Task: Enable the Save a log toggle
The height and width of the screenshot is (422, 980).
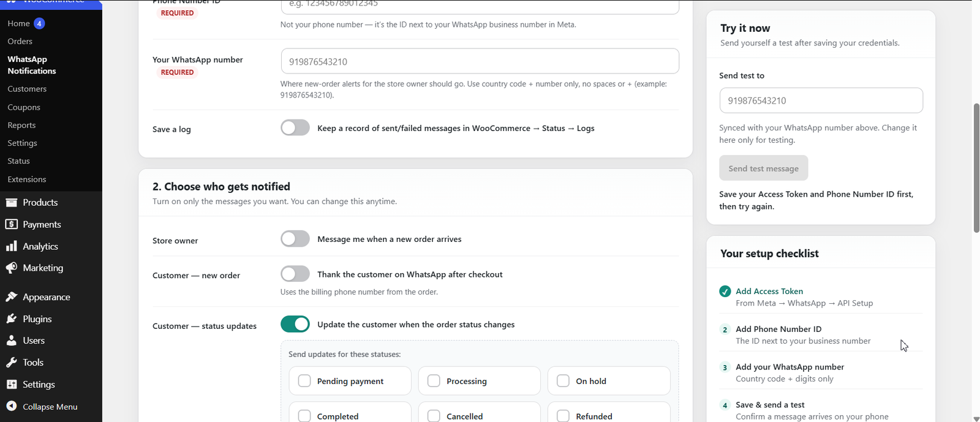Action: (295, 127)
